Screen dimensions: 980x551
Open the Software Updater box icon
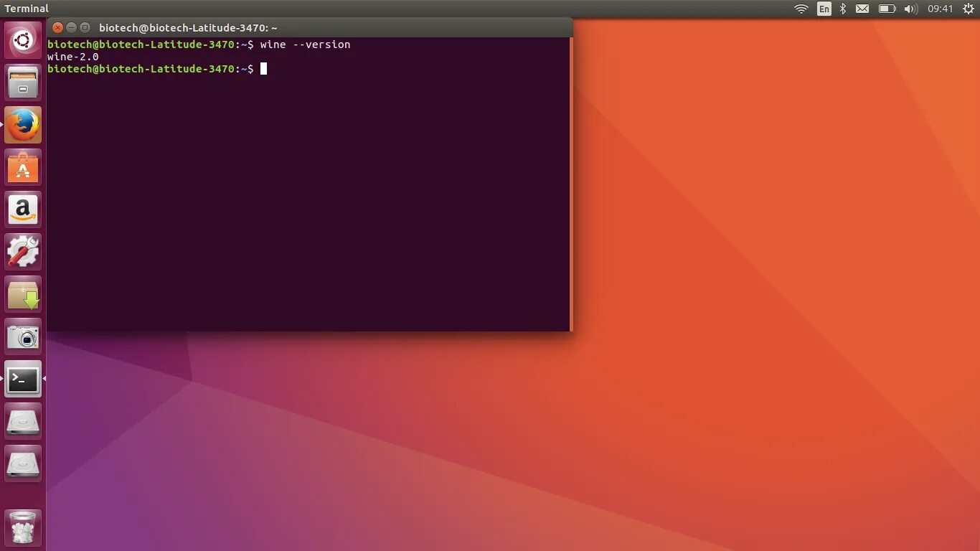tap(23, 294)
